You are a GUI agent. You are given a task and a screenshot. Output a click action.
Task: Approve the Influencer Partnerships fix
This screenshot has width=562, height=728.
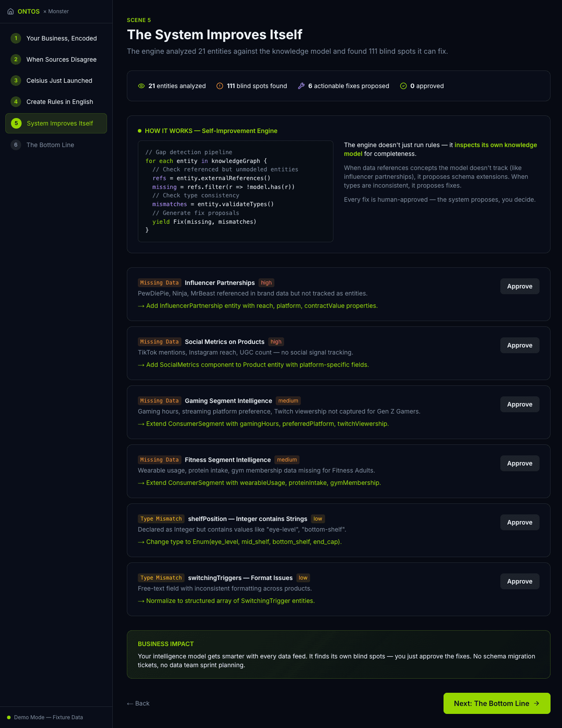[520, 286]
